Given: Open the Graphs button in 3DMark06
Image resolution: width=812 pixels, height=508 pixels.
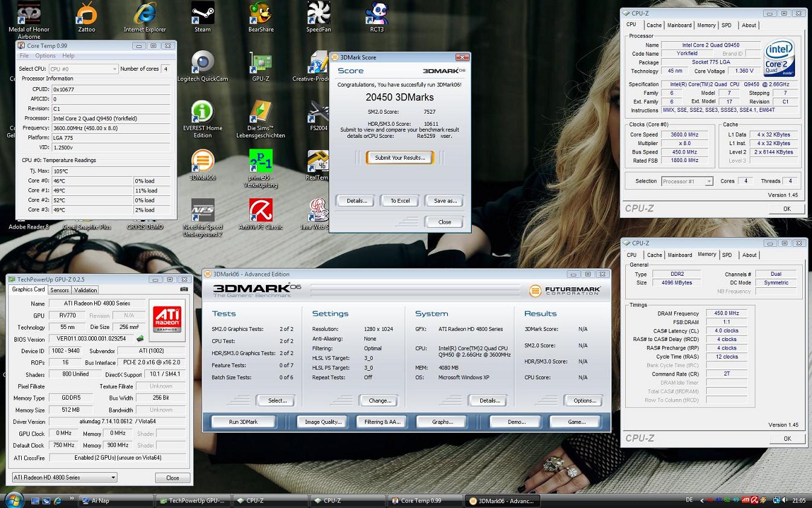Looking at the screenshot, I should coord(443,422).
